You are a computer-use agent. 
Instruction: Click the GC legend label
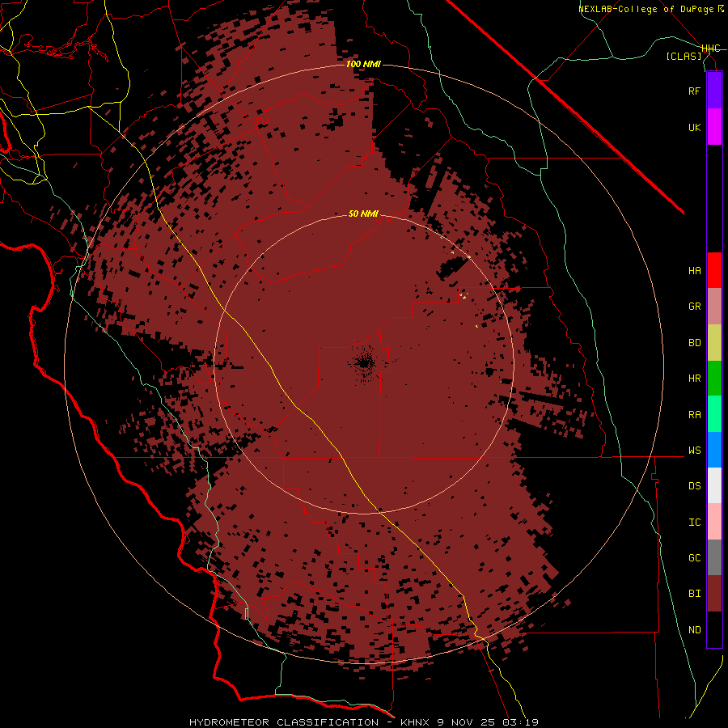(694, 557)
